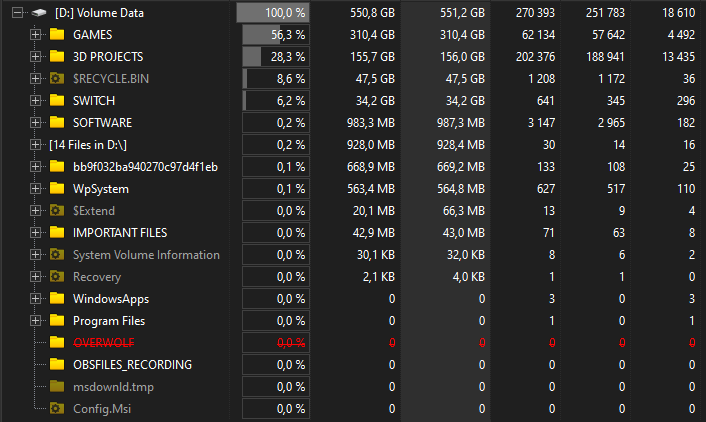Click the Config.Msi gear folder icon
Image resolution: width=706 pixels, height=422 pixels.
(x=57, y=408)
